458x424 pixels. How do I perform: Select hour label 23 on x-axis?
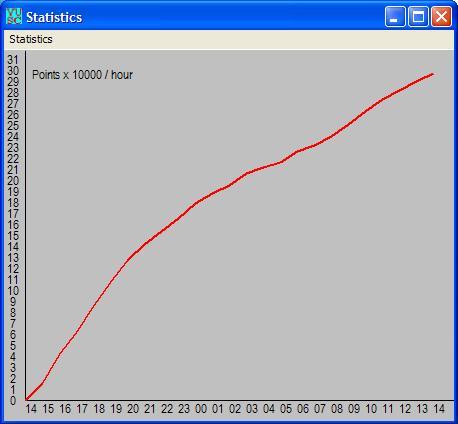[x=184, y=409]
